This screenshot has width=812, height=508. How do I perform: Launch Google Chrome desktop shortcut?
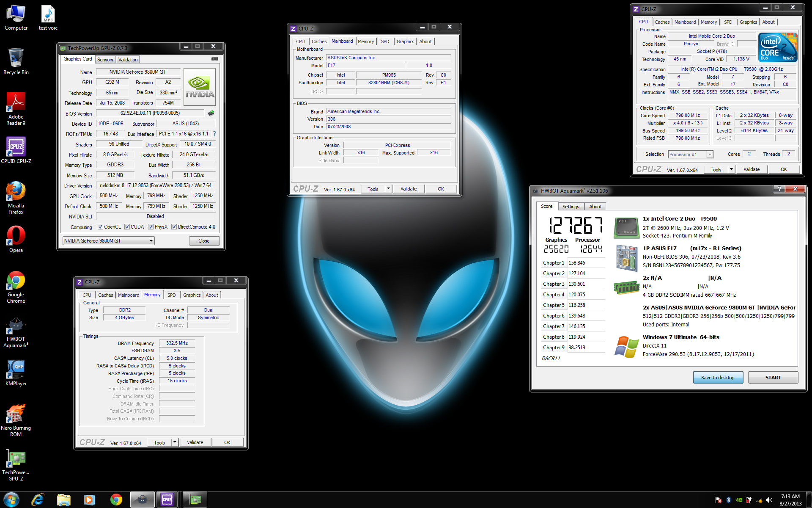[16, 287]
